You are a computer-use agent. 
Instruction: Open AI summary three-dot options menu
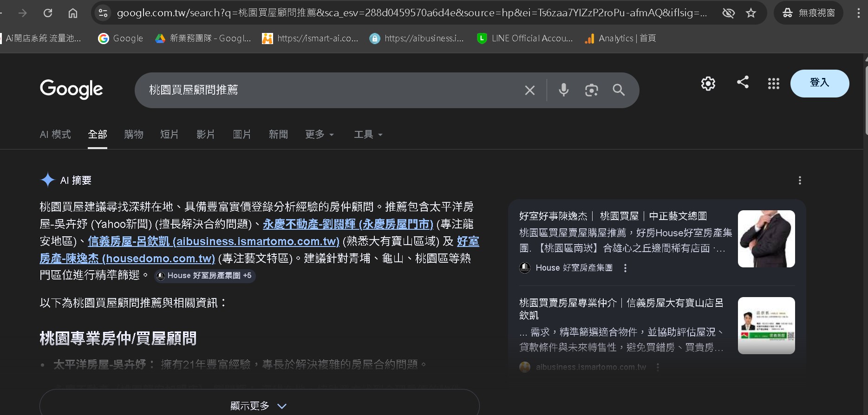pyautogui.click(x=799, y=181)
